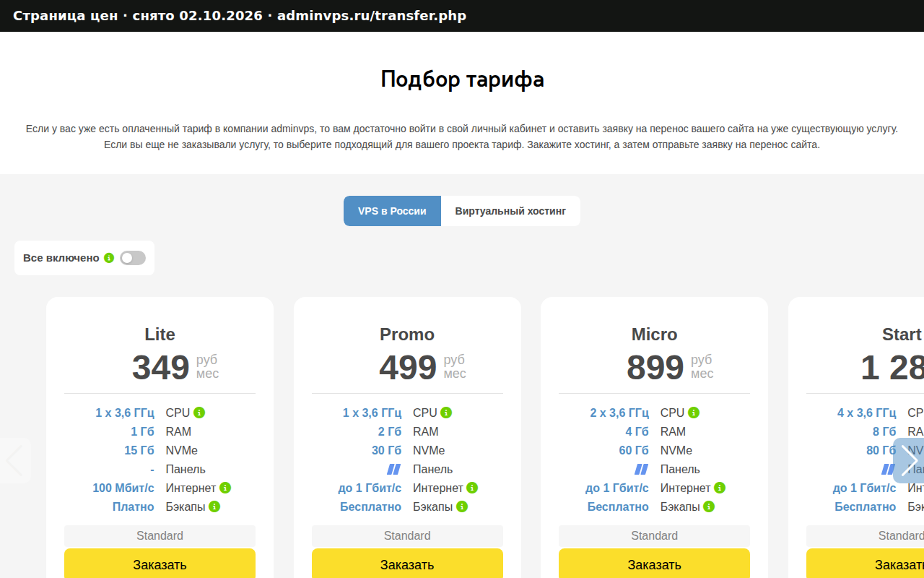Click "Бесплатно" backups value in Micro plan
The width and height of the screenshot is (924, 578).
point(618,506)
